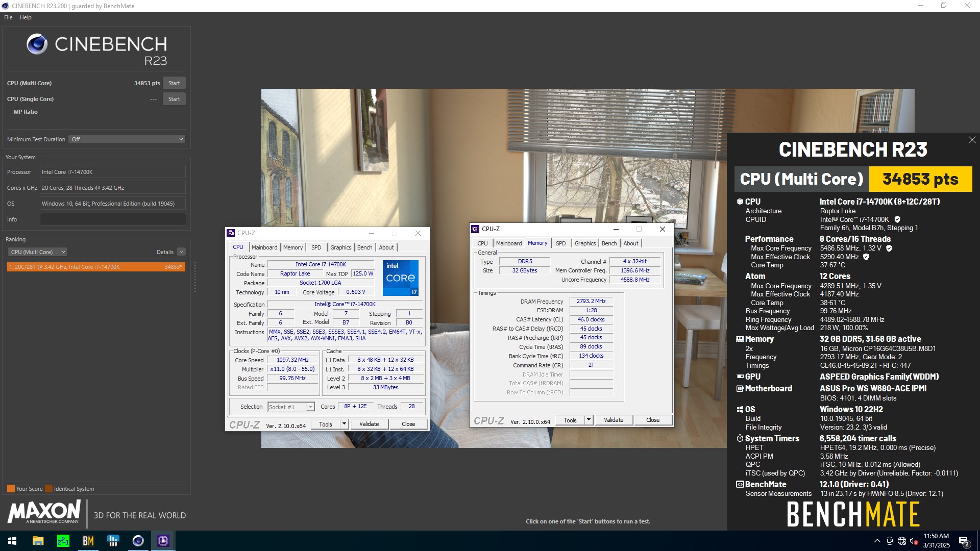Viewport: 980px width, 551px height.
Task: Switch to Graphics tab in Memory CPU-Z window
Action: [x=585, y=243]
